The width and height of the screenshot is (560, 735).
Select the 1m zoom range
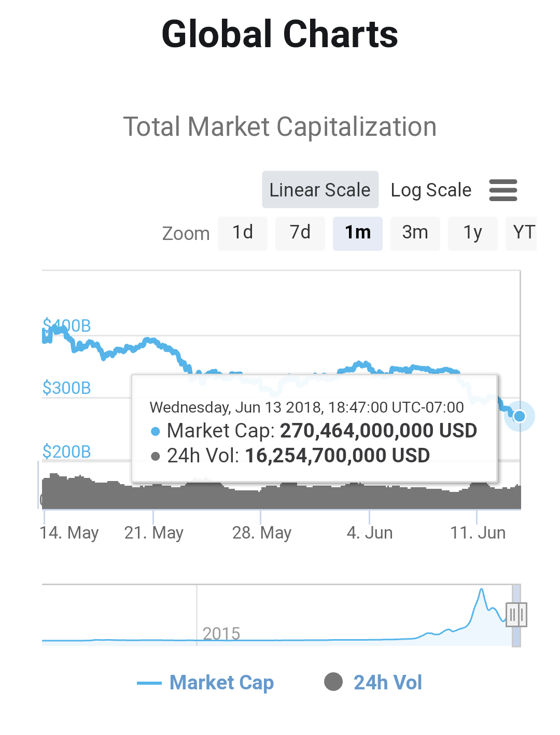358,233
